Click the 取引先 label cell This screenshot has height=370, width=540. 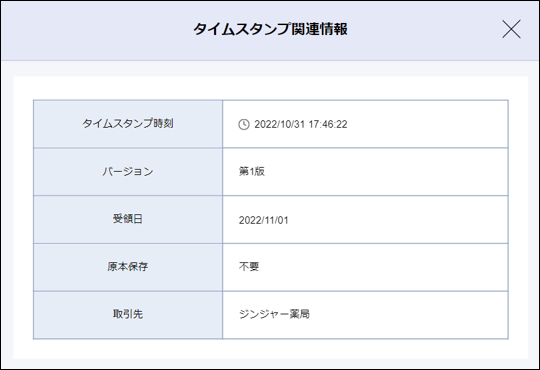tap(128, 315)
